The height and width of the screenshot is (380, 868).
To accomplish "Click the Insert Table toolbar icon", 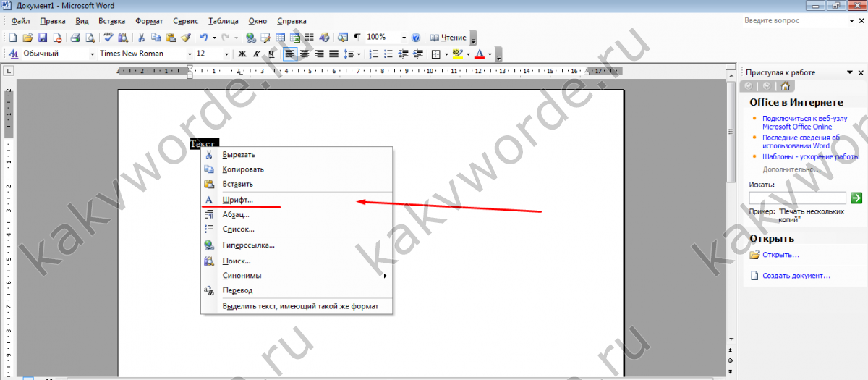I will click(279, 37).
